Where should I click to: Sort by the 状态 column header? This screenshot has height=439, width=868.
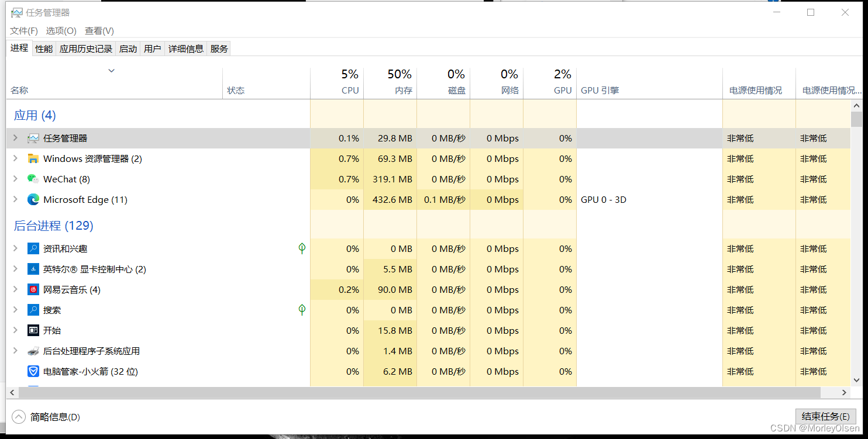[266, 83]
